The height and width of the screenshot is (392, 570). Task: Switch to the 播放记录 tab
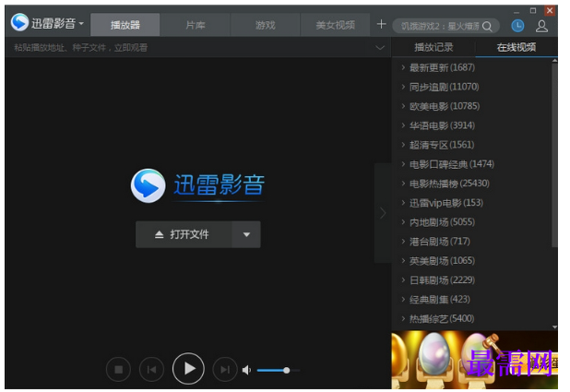click(433, 47)
